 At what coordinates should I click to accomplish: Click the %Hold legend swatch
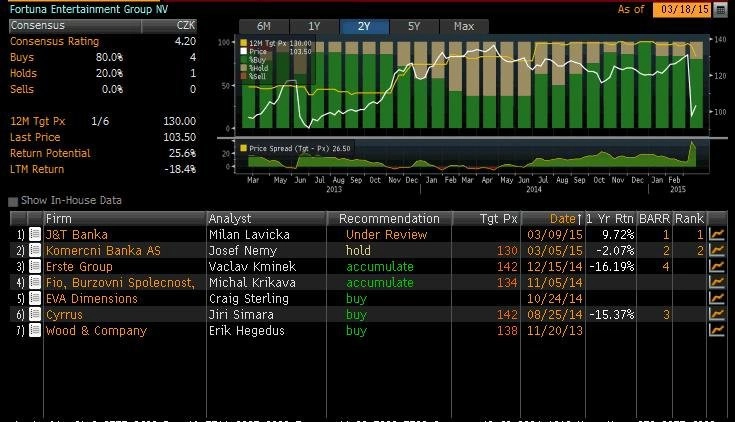[243, 68]
